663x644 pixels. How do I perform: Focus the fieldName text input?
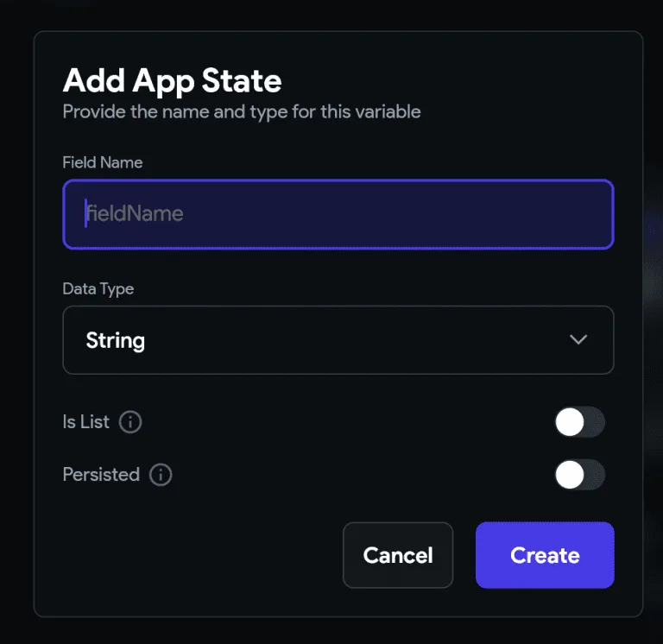point(338,214)
